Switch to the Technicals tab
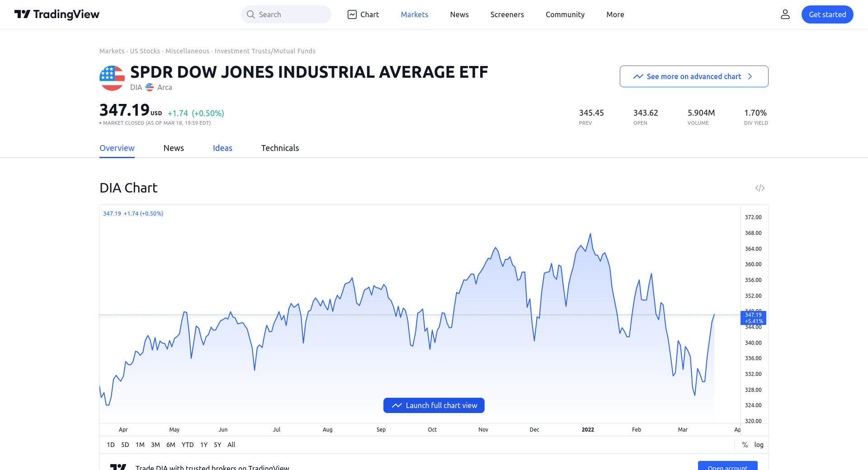The image size is (868, 470). point(280,148)
